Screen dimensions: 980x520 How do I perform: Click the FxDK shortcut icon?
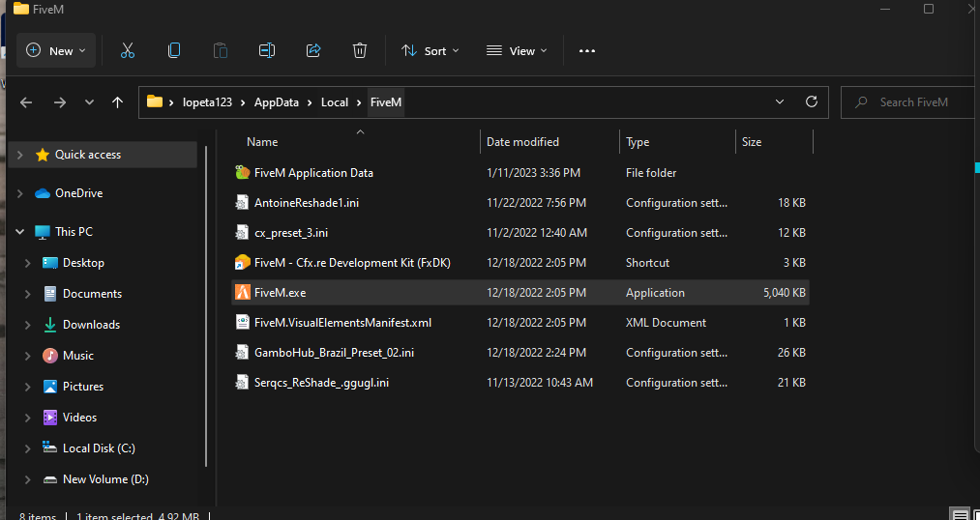point(243,262)
